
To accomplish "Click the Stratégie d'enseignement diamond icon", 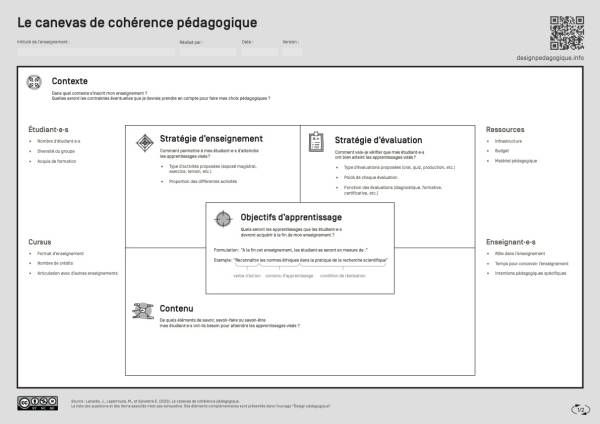I will [144, 141].
